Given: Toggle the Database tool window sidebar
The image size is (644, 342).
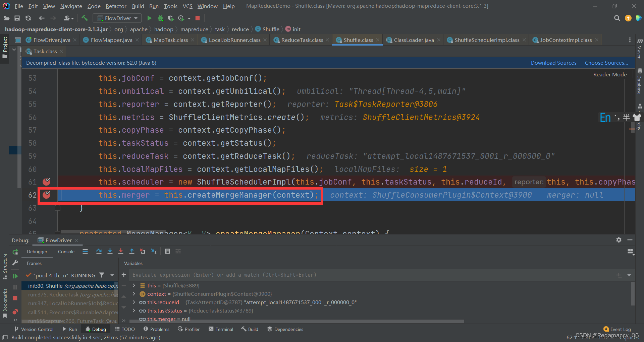Looking at the screenshot, I should (640, 82).
